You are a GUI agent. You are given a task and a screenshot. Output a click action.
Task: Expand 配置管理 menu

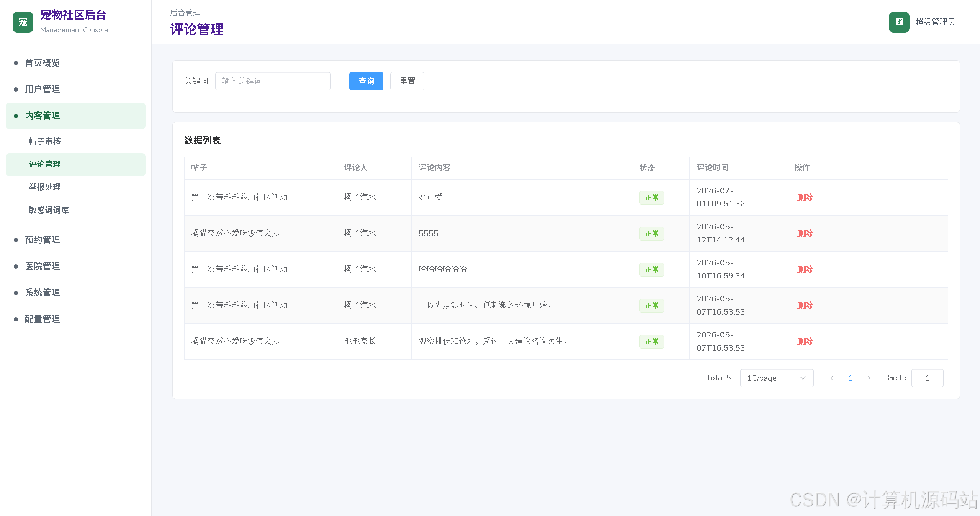pyautogui.click(x=75, y=319)
